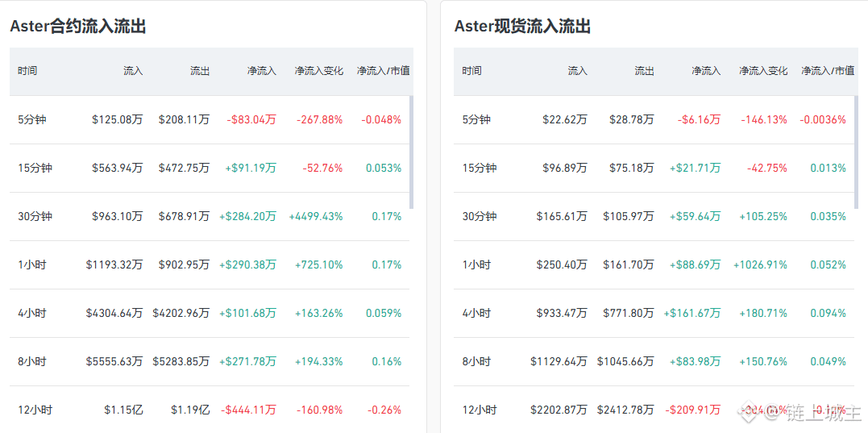The height and width of the screenshot is (433, 868).
Task: Click the 12小时 row label in the 现货 table
Action: click(x=480, y=410)
